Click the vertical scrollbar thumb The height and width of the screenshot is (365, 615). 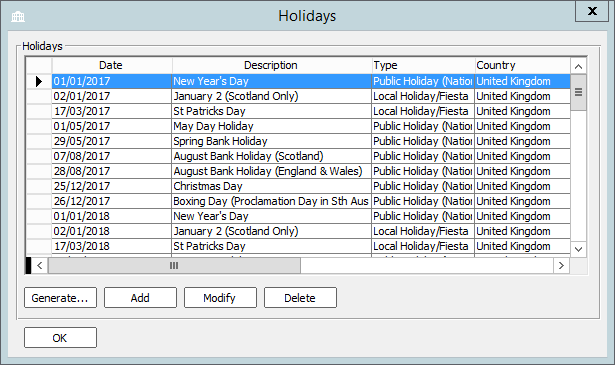point(579,93)
